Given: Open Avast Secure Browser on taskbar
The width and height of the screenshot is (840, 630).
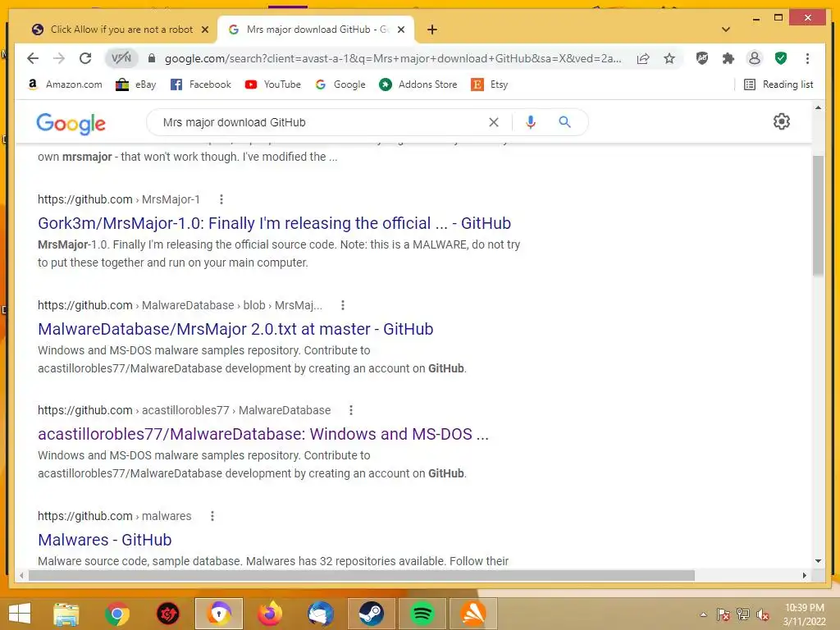Looking at the screenshot, I should [x=218, y=614].
